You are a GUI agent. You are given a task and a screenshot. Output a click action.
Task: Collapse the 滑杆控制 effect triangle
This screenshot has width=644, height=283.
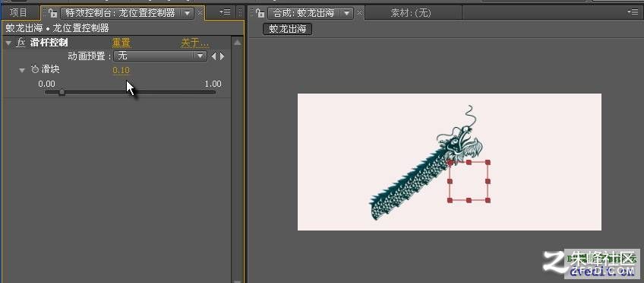[8, 43]
